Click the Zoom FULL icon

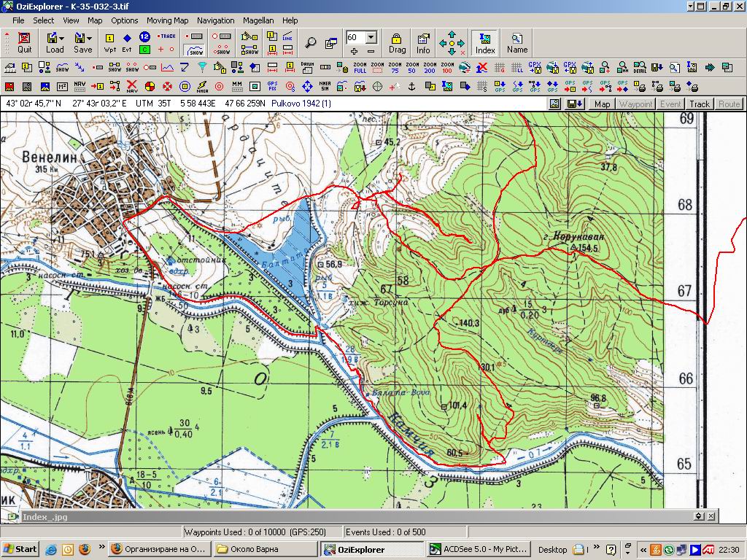click(360, 68)
